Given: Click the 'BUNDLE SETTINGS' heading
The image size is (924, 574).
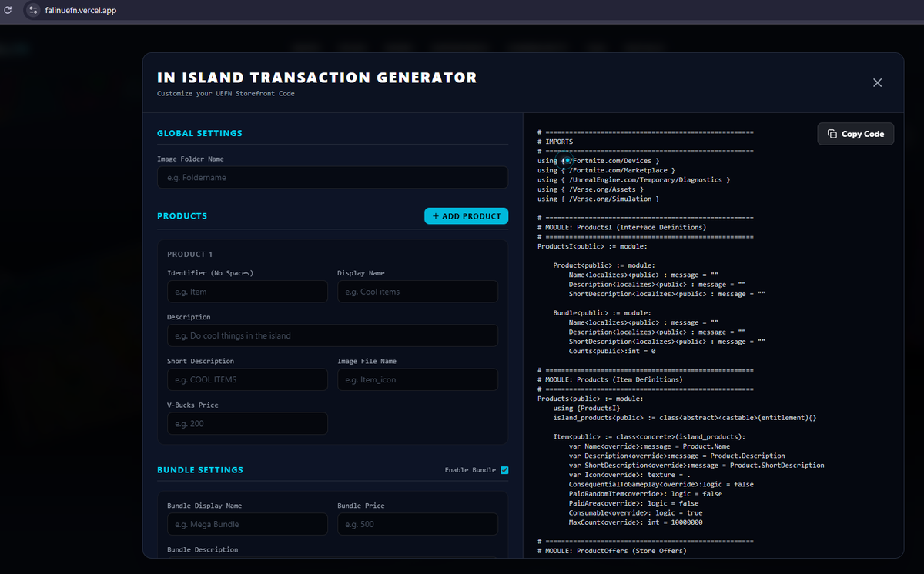Looking at the screenshot, I should [200, 470].
